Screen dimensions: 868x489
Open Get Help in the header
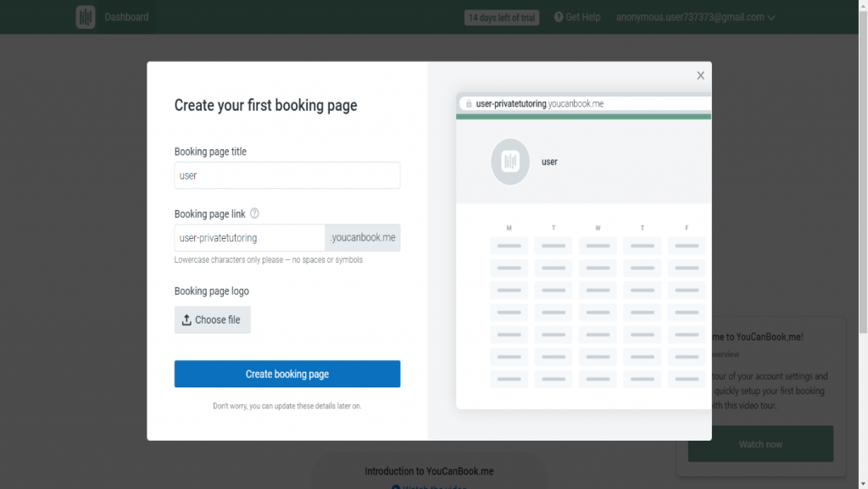coord(577,17)
